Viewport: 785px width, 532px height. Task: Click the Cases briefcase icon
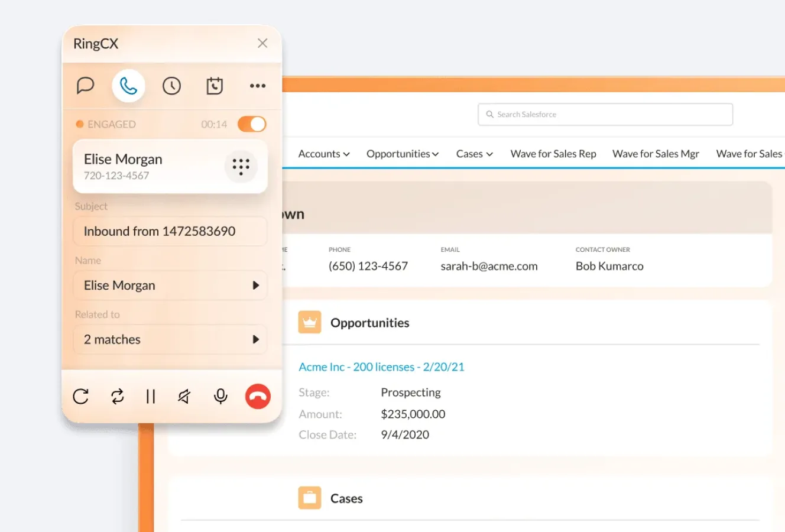[x=310, y=498]
